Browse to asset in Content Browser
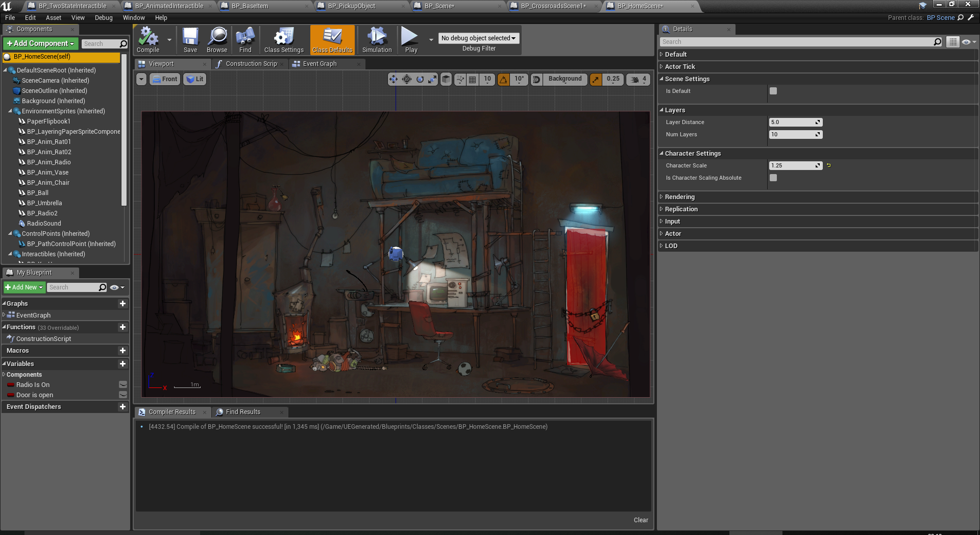Image resolution: width=980 pixels, height=535 pixels. (217, 40)
